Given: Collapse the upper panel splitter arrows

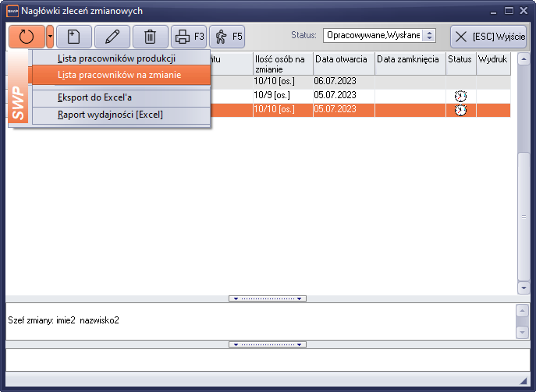Looking at the screenshot, I should point(268,298).
